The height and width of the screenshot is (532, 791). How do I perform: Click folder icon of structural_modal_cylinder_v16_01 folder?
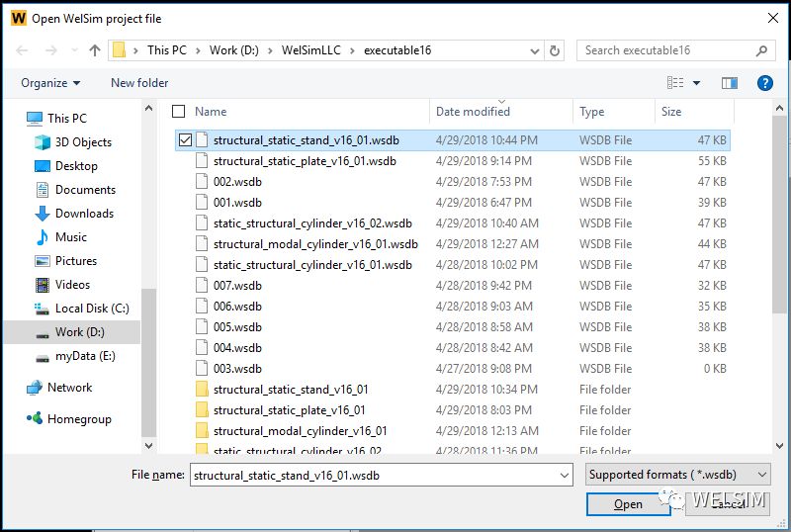coord(202,430)
